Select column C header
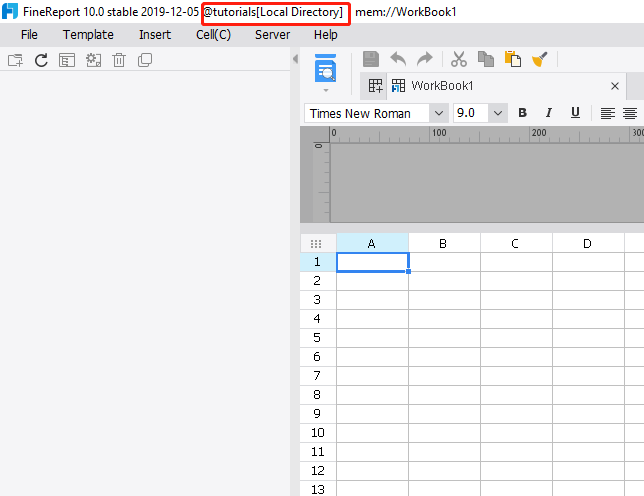The image size is (644, 496). click(x=516, y=243)
